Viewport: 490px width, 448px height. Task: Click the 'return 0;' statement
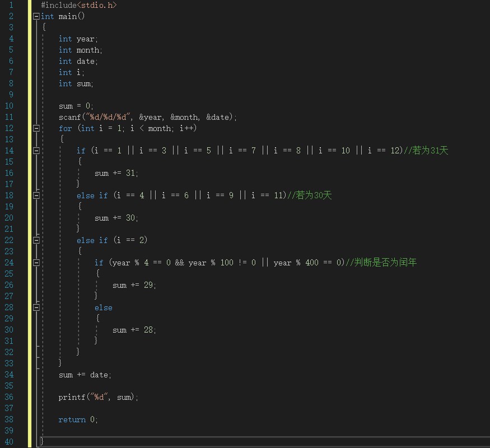[x=78, y=419]
